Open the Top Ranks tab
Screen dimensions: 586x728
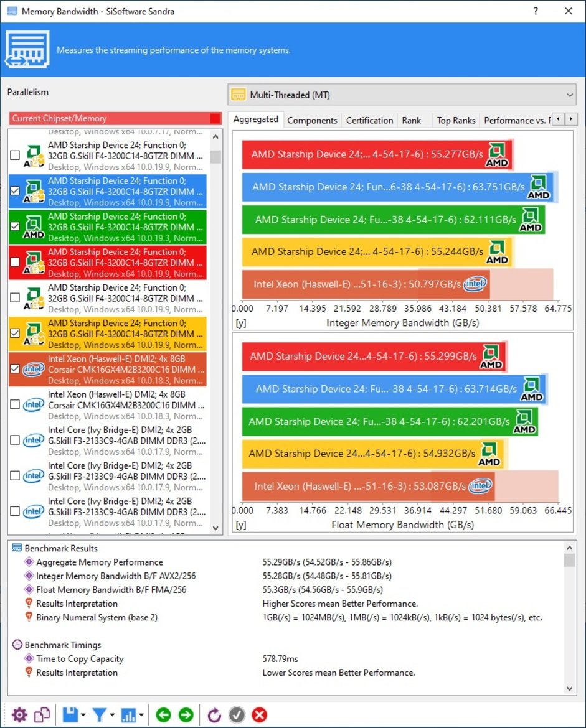click(x=456, y=120)
